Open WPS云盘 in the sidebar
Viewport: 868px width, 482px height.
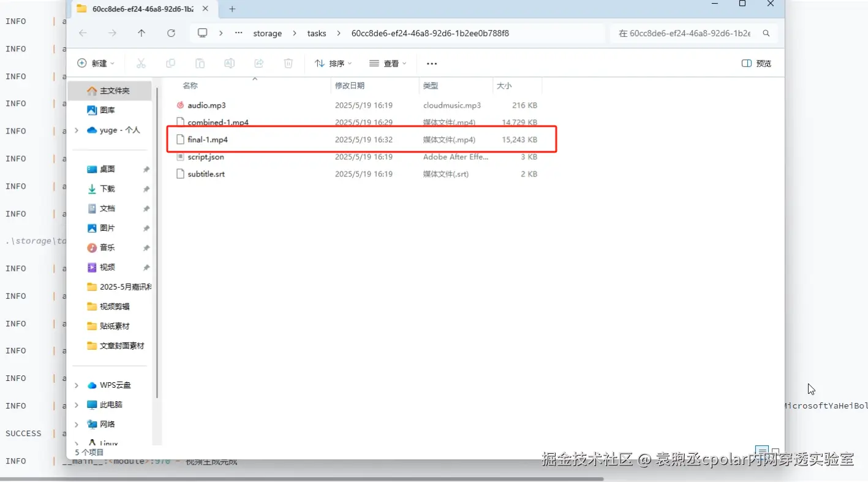coord(110,385)
